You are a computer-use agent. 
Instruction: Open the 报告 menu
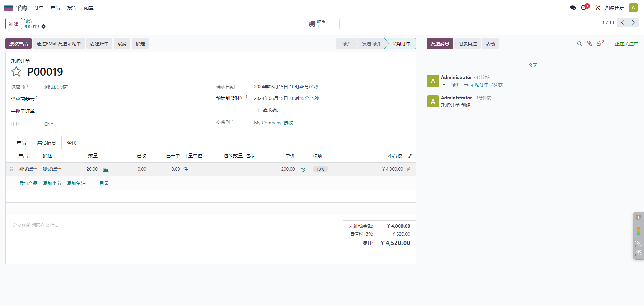tap(72, 8)
